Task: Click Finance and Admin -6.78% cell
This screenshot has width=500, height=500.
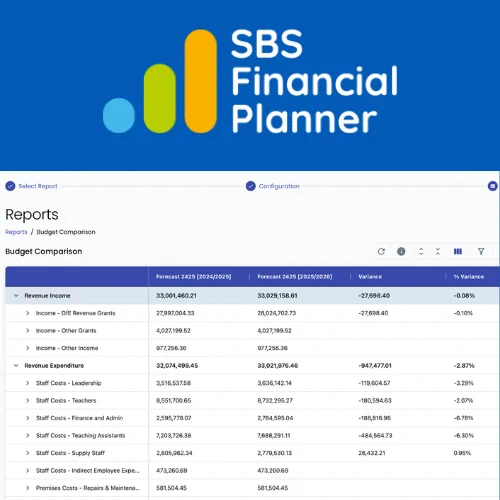Action: coord(463,418)
